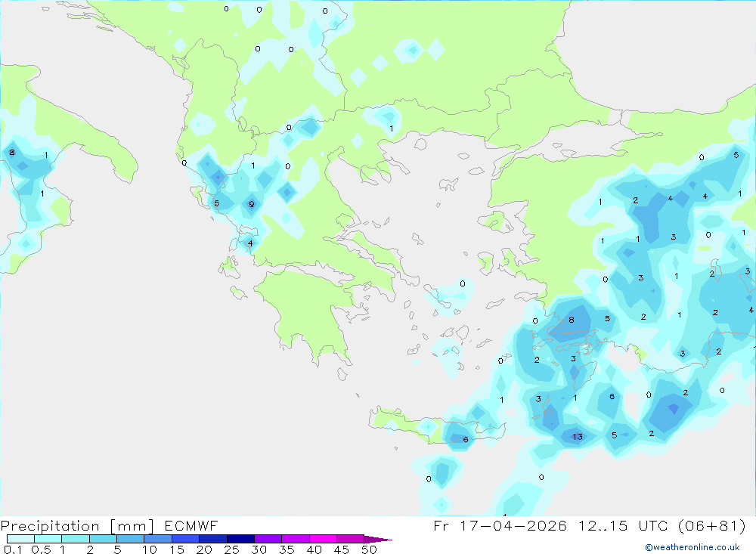
Task: Click the '[mm]' unit label
Action: click(x=132, y=526)
